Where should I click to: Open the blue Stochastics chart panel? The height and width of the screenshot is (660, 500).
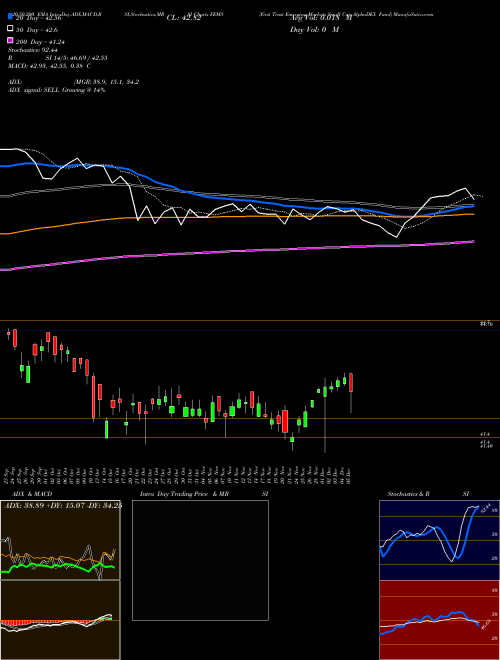439,540
